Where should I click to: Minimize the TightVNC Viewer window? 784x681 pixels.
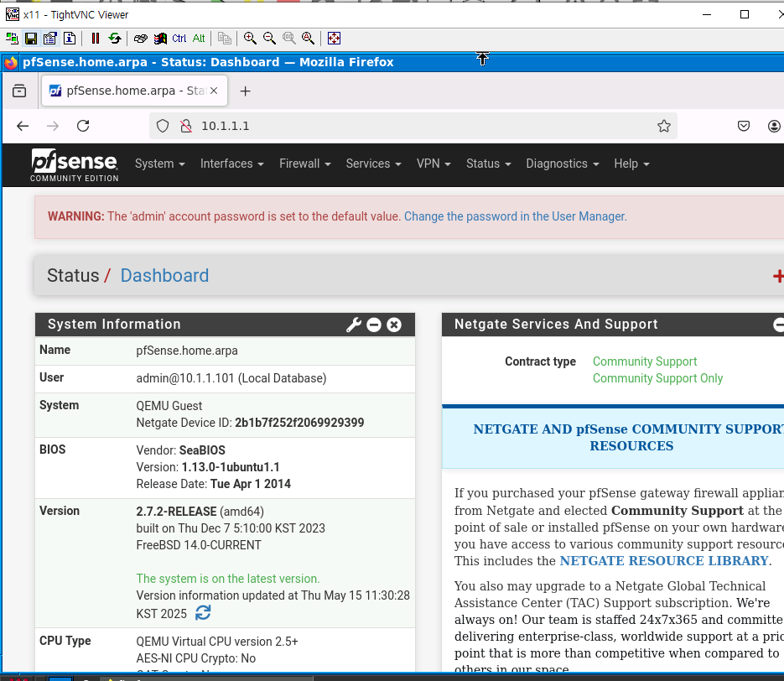pyautogui.click(x=707, y=14)
